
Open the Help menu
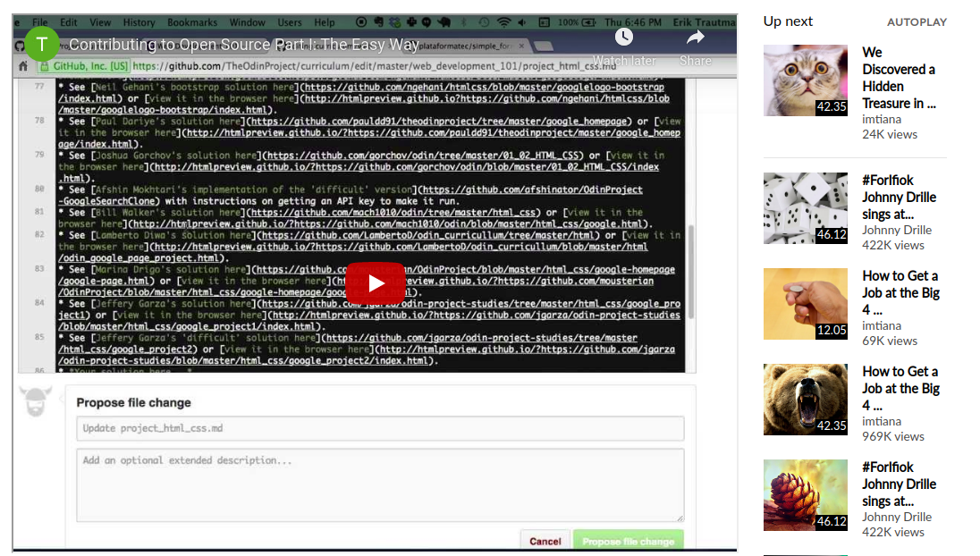[325, 22]
